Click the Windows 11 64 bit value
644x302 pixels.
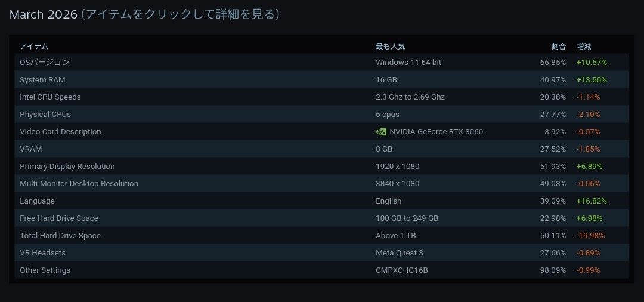408,63
